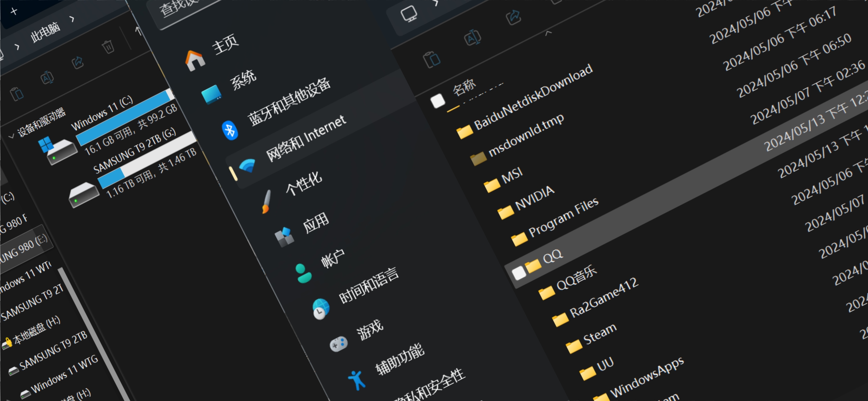Click the Paste icon in the folder window toolbar
The image size is (868, 401).
coord(432,60)
